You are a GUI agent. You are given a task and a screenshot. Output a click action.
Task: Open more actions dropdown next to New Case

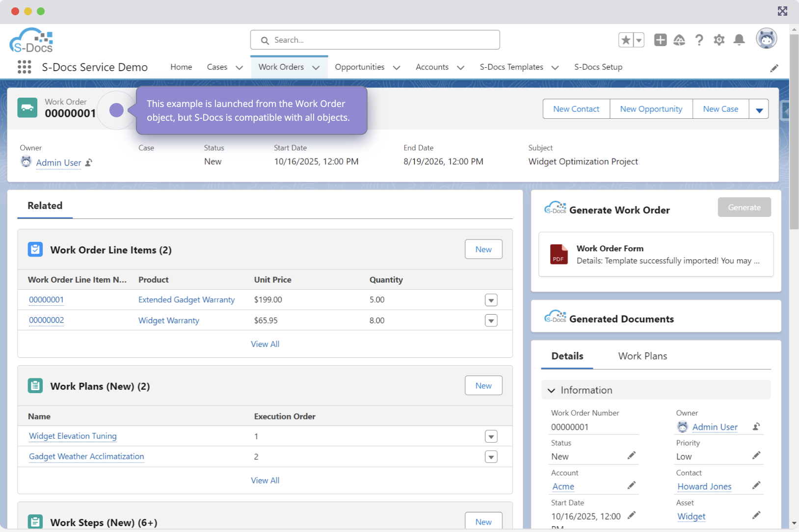click(x=759, y=109)
